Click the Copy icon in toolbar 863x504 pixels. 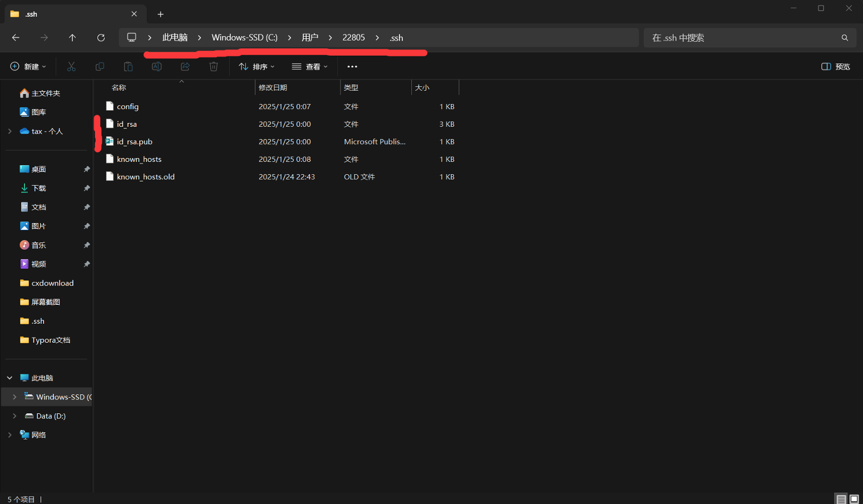tap(100, 67)
